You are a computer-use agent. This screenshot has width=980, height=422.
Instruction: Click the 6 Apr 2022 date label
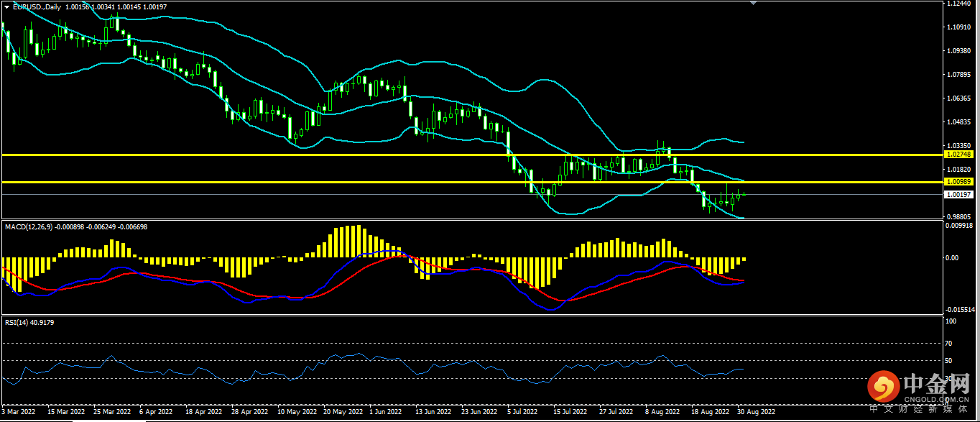click(x=156, y=412)
